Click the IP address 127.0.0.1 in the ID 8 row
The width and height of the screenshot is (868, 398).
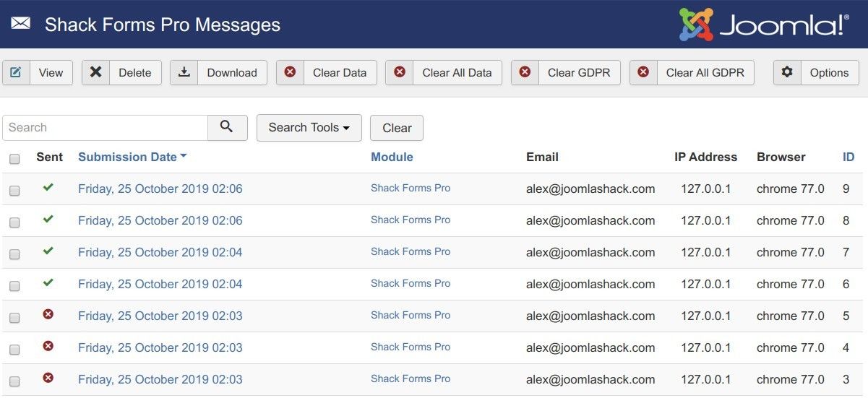click(x=706, y=220)
